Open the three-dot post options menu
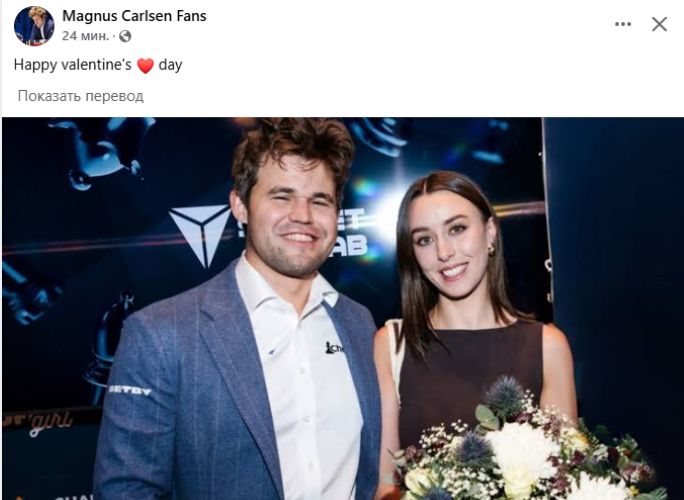The height and width of the screenshot is (500, 684). (x=622, y=24)
